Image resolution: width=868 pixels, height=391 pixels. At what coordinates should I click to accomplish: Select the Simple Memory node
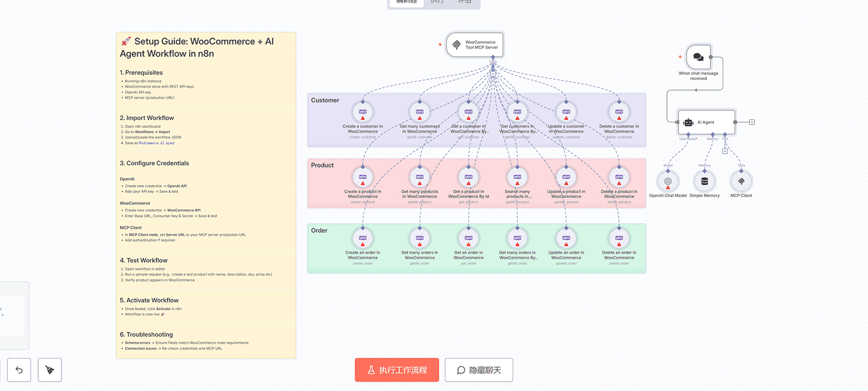pyautogui.click(x=704, y=182)
